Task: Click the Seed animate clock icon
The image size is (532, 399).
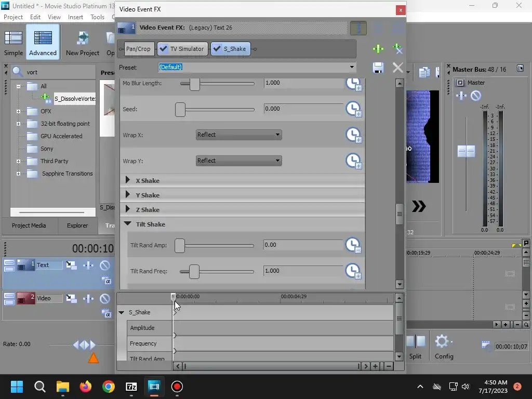Action: [x=353, y=109]
